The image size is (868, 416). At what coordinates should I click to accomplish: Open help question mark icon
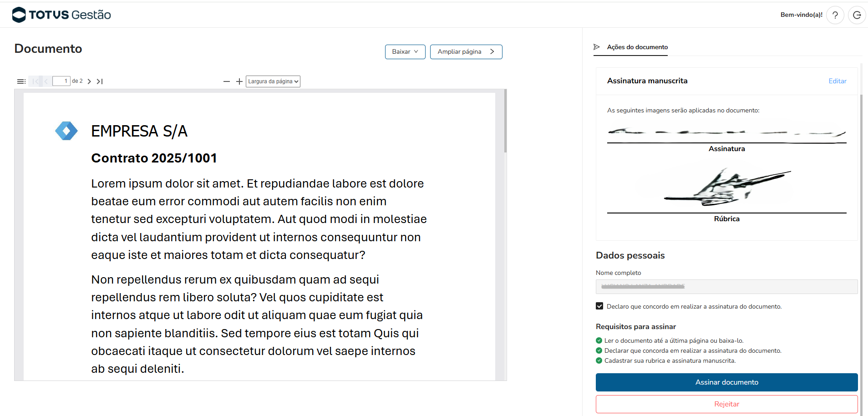coord(835,15)
